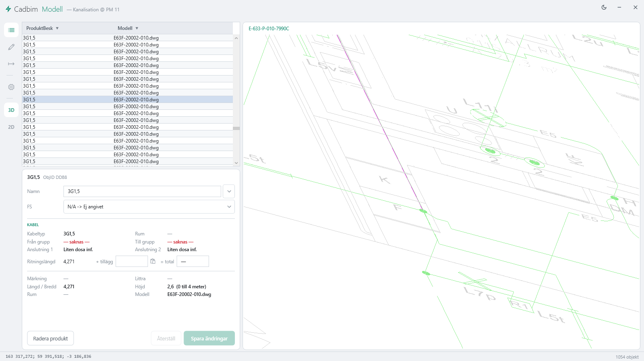The width and height of the screenshot is (644, 361).
Task: Click Återställ button
Action: 166,338
